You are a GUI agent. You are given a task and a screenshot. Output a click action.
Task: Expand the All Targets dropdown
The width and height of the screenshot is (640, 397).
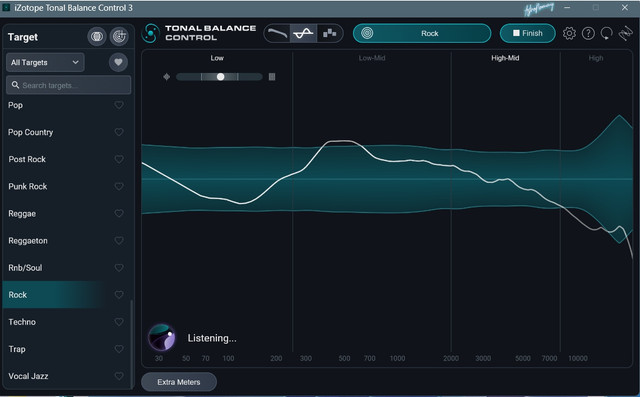point(45,62)
